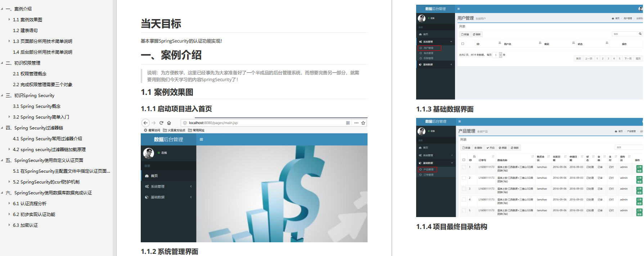Click the bookmark star icon

363,123
